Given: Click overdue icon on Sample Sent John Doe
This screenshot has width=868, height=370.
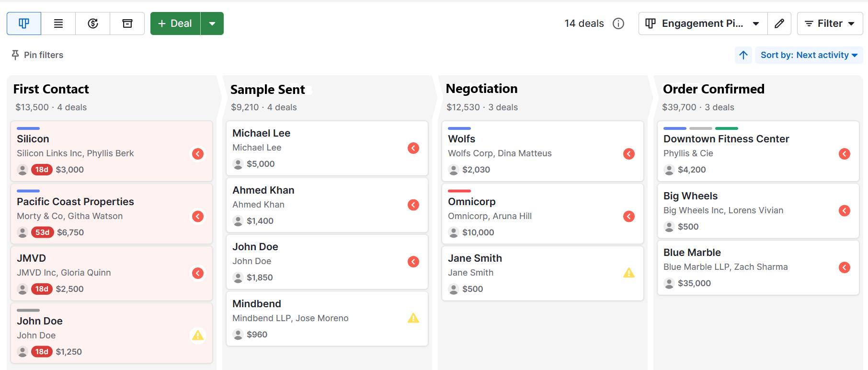Looking at the screenshot, I should coord(413,262).
